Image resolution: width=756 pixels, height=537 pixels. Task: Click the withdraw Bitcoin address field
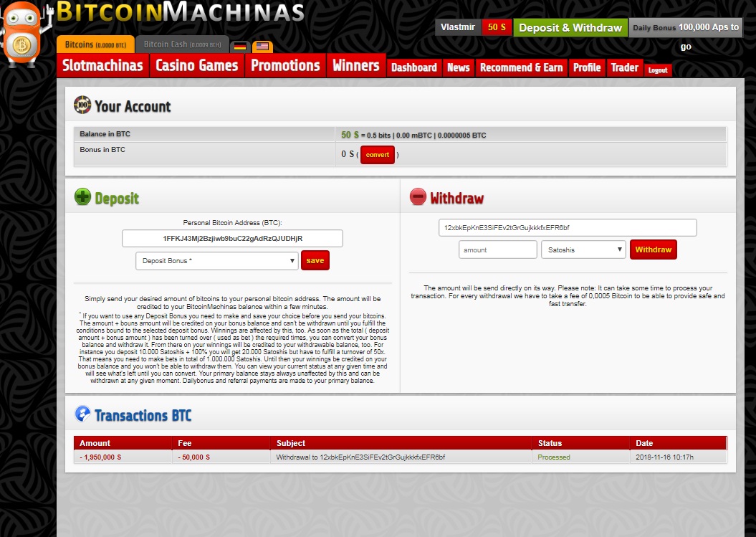[567, 228]
